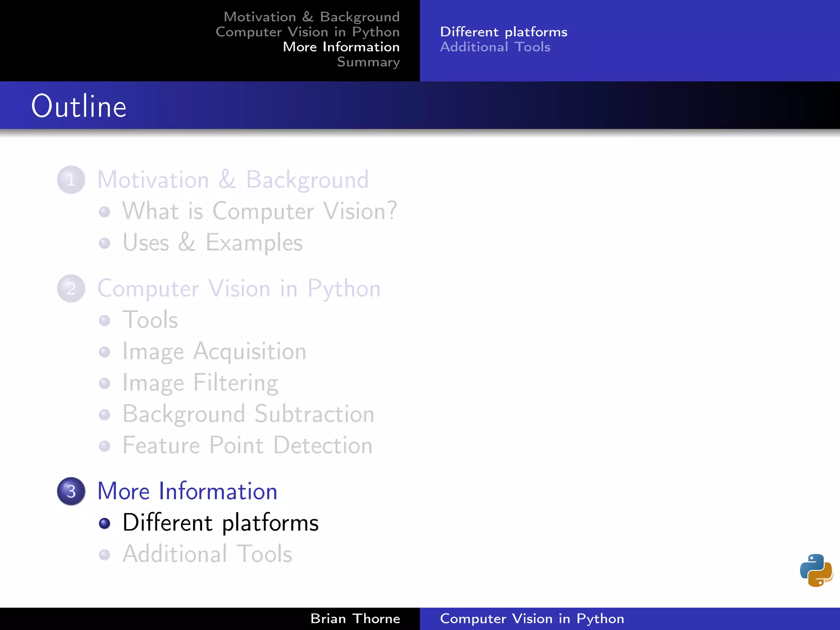Click bullet beside 'Feature Point Detection'
The image size is (840, 630).
pos(105,446)
